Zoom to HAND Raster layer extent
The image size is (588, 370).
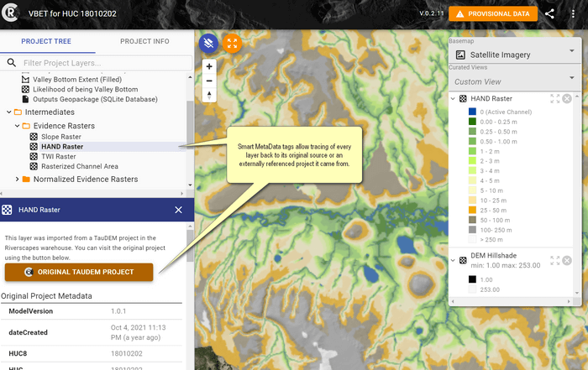pyautogui.click(x=554, y=99)
